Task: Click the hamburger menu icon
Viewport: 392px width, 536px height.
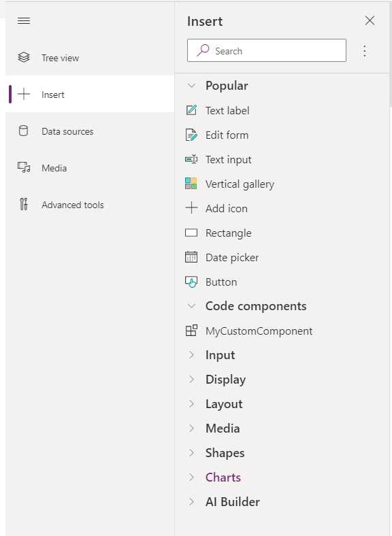Action: click(24, 21)
